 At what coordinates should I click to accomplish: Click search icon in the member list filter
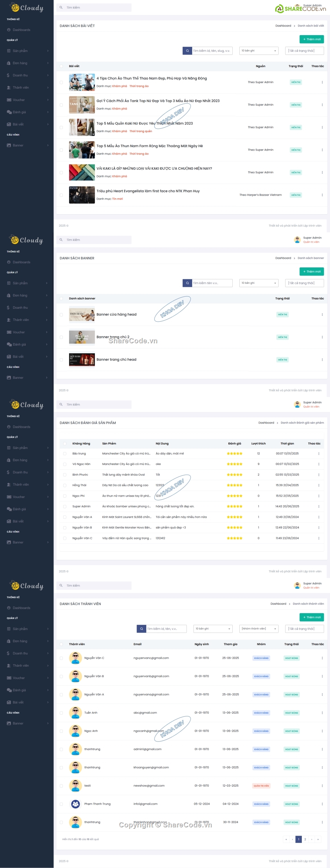point(141,629)
